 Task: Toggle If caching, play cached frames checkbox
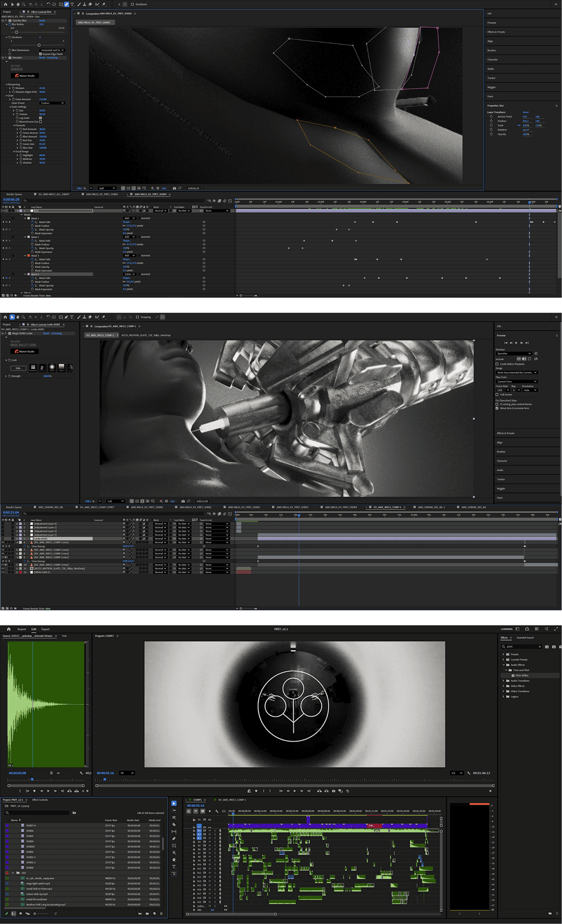point(497,404)
